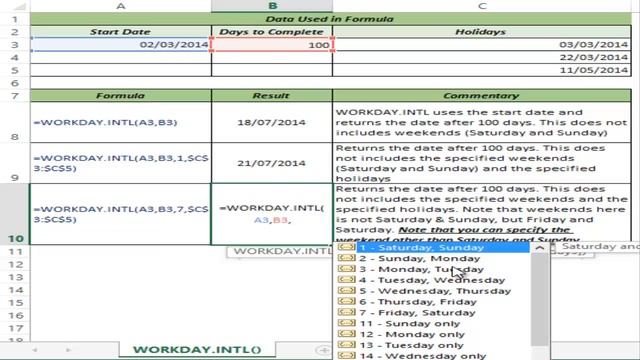Click result cell 21/07/2014
Screen dimensions: 640x360
272,163
